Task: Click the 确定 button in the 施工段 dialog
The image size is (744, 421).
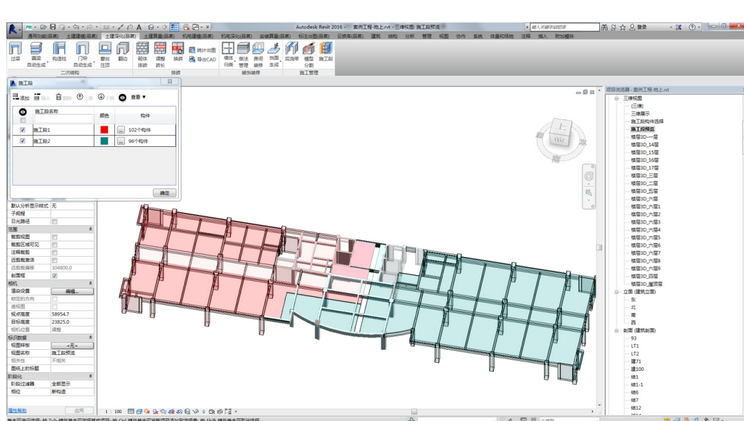Action: pos(165,193)
